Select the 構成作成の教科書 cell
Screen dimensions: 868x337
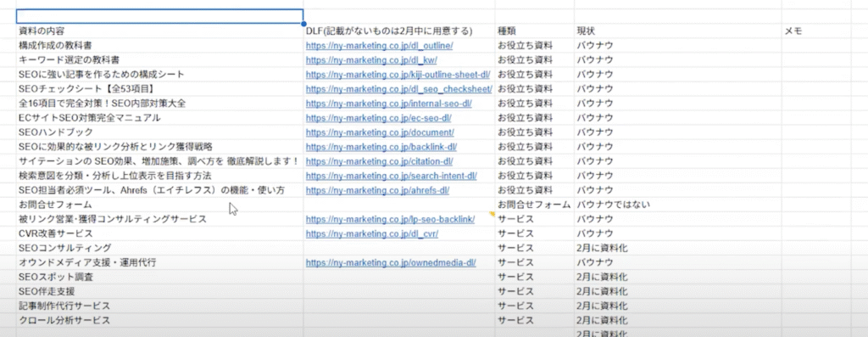pos(160,46)
